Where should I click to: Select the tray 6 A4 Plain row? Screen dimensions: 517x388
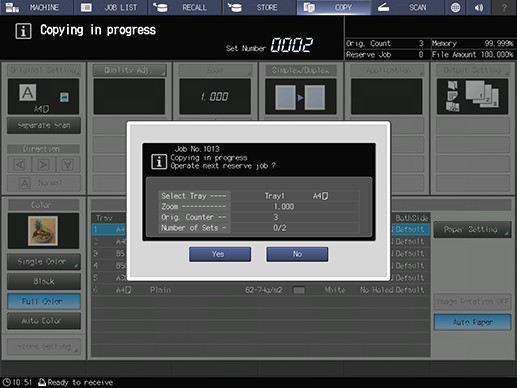[x=261, y=290]
